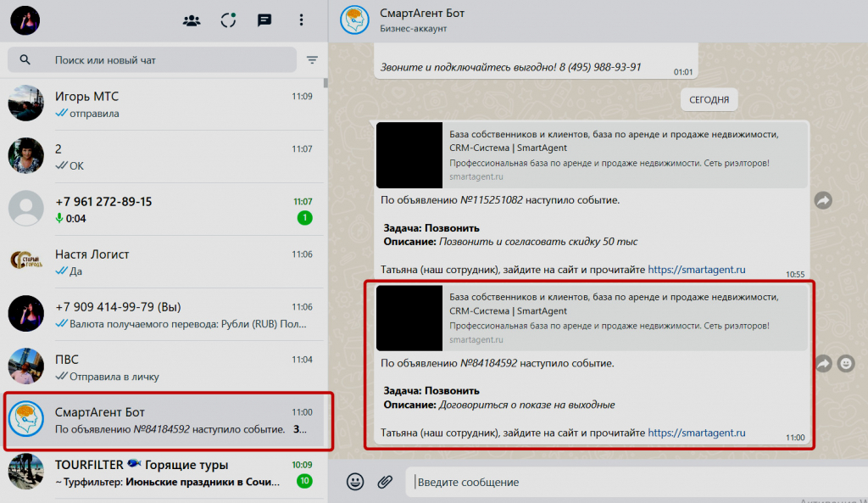Open smartagent.ru link in 11:00 message

pos(697,433)
